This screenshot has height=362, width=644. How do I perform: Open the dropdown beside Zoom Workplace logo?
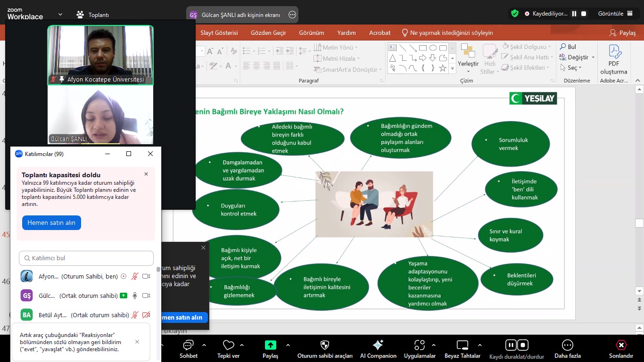60,15
